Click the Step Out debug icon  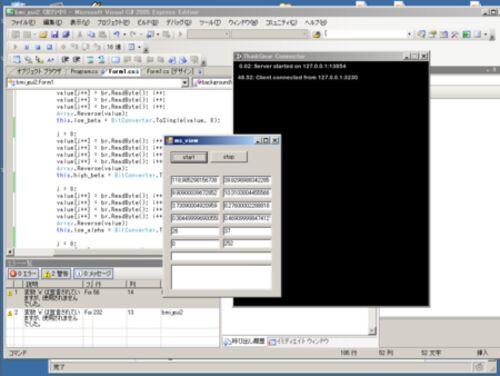(x=97, y=47)
